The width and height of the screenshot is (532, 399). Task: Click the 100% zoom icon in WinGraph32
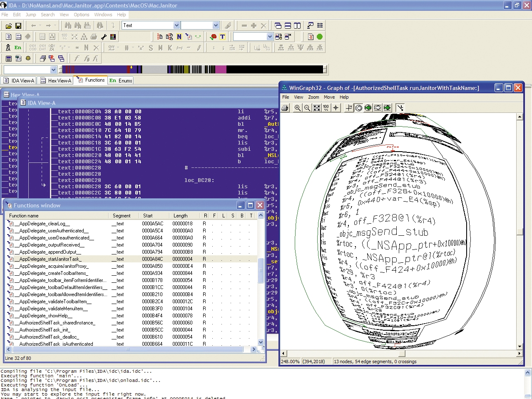point(326,108)
